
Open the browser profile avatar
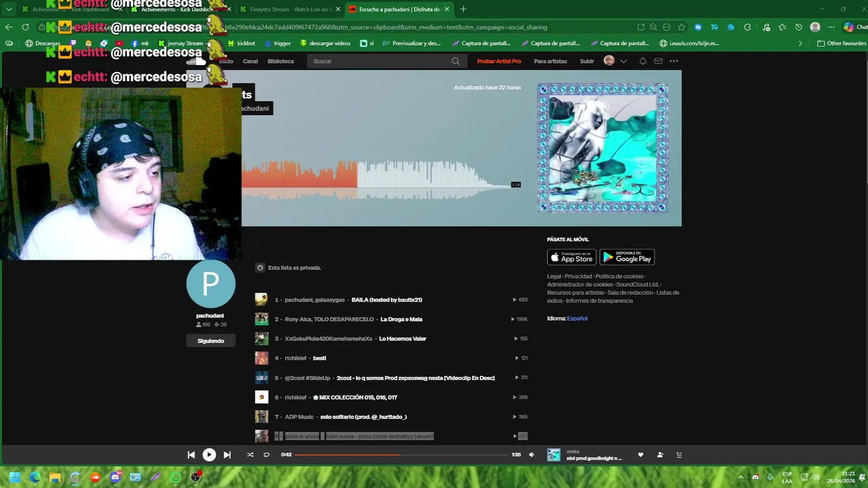click(815, 27)
